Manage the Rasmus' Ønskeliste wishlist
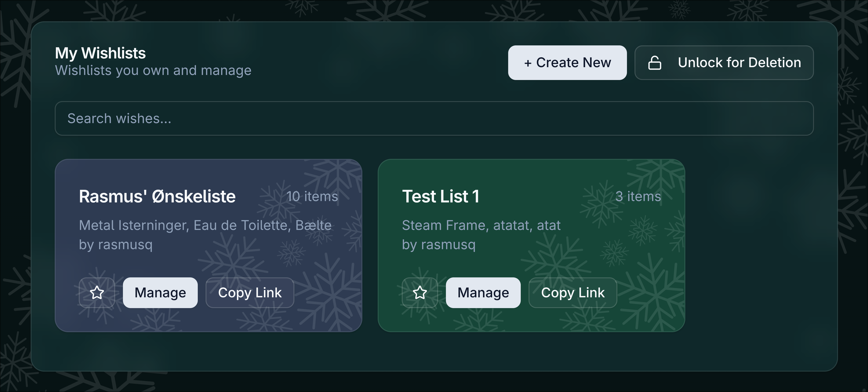The width and height of the screenshot is (868, 392). pos(160,293)
